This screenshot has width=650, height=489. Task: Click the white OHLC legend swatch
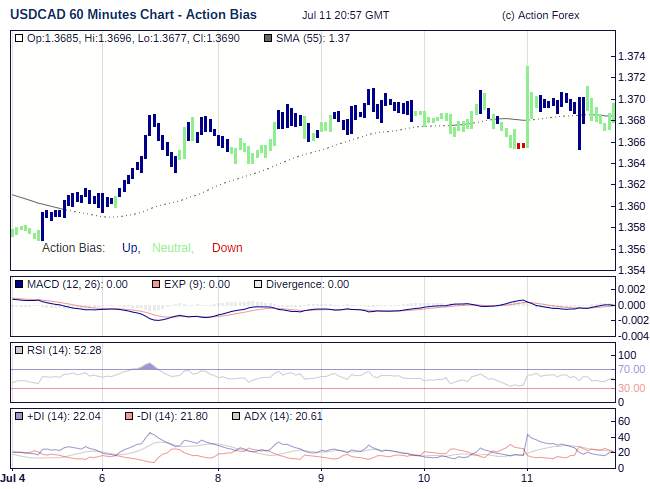(x=20, y=38)
